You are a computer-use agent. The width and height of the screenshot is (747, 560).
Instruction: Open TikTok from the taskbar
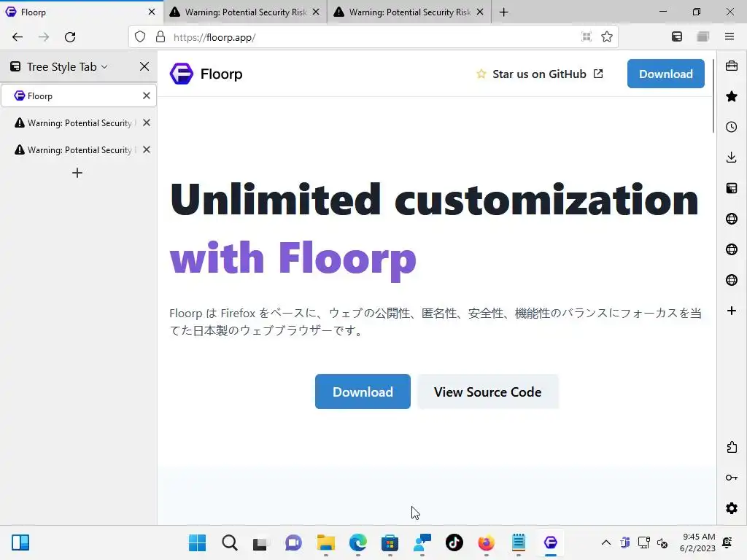pyautogui.click(x=454, y=542)
